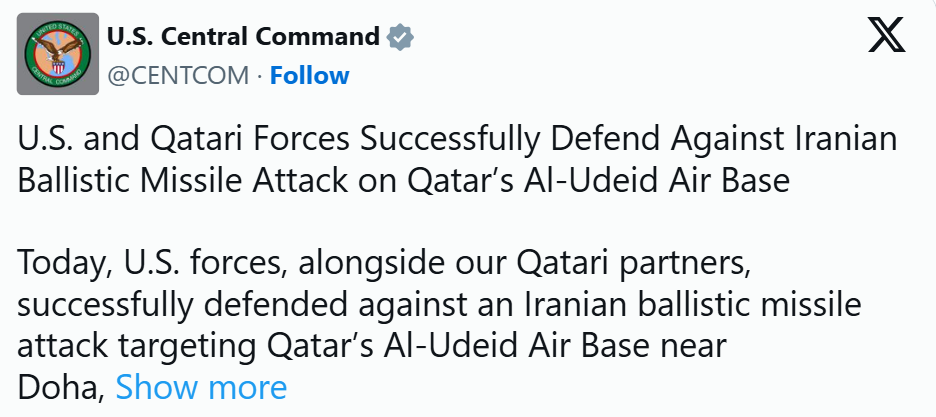Click the headline line starting "U.S. and Qatari Forces"
Image resolution: width=936 pixels, height=417 pixels.
(x=457, y=140)
